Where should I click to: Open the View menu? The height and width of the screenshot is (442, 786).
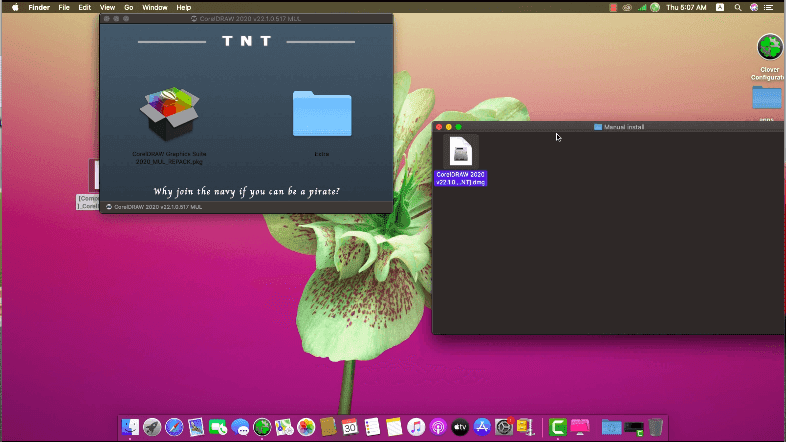pyautogui.click(x=107, y=8)
